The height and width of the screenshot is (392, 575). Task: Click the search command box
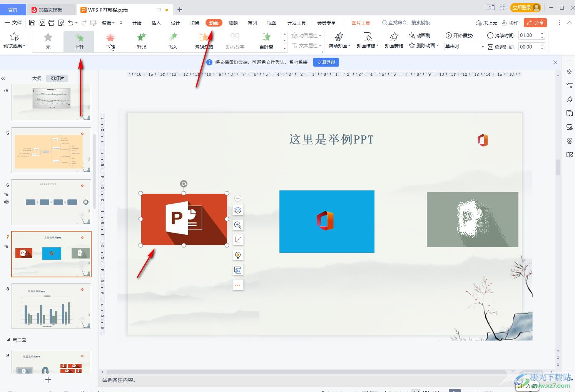406,23
